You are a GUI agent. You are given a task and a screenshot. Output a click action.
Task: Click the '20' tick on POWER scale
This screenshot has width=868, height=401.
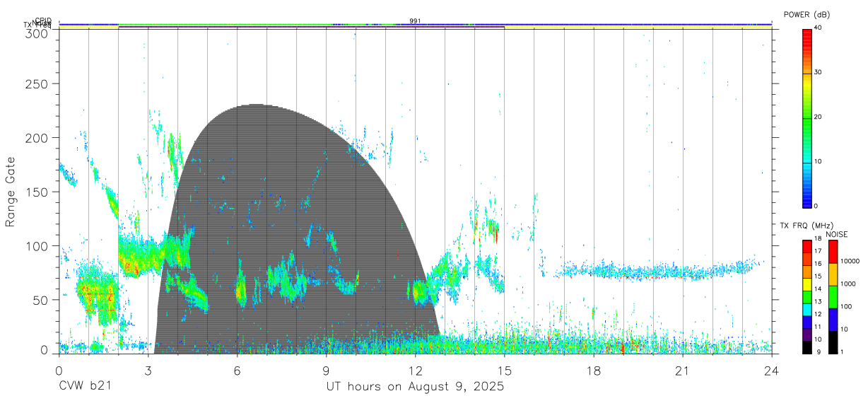coord(819,117)
